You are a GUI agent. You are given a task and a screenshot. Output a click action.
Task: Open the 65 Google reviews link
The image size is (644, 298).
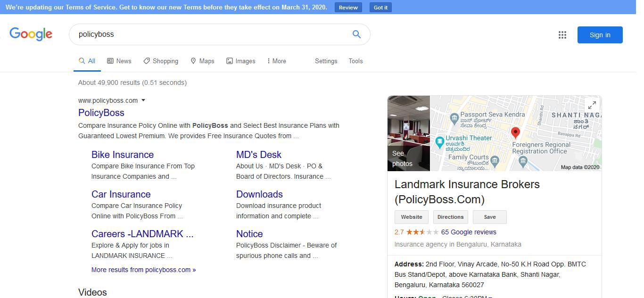point(468,232)
